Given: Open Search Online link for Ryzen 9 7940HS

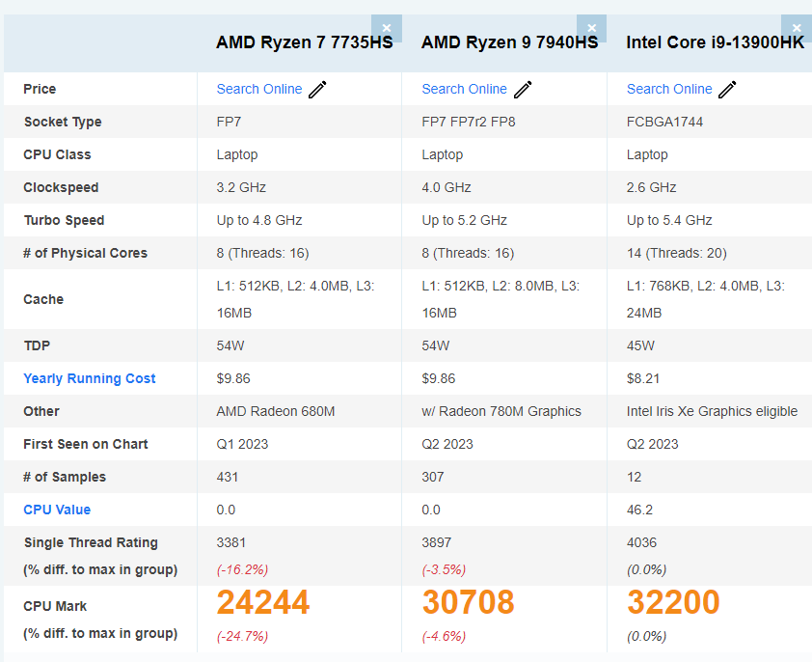Looking at the screenshot, I should [x=464, y=89].
